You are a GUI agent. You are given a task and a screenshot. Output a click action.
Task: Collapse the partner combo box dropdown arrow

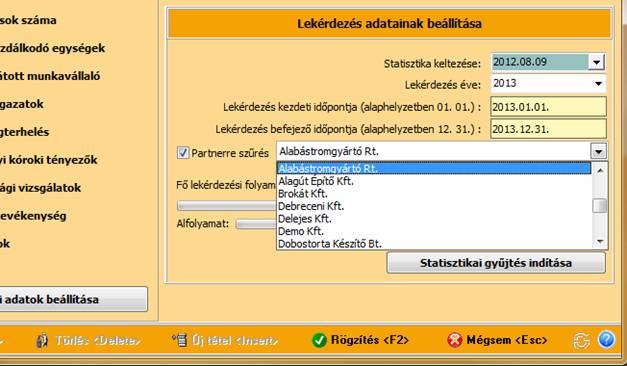coord(599,152)
